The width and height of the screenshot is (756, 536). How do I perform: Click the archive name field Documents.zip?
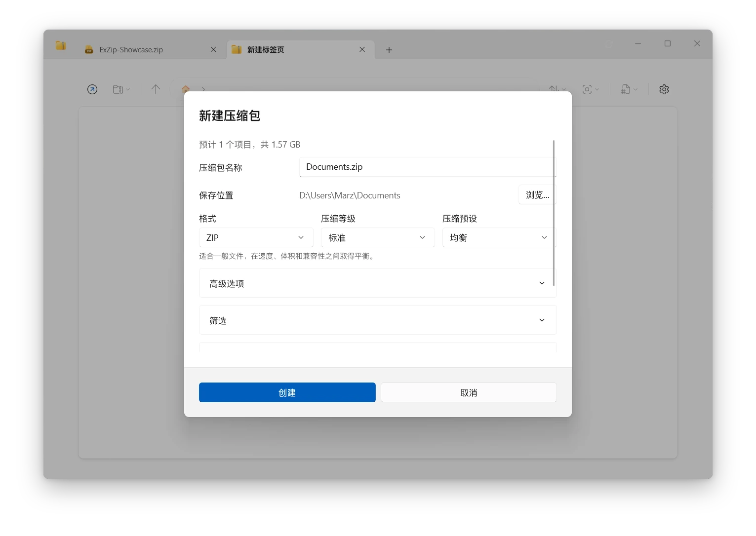(x=428, y=167)
